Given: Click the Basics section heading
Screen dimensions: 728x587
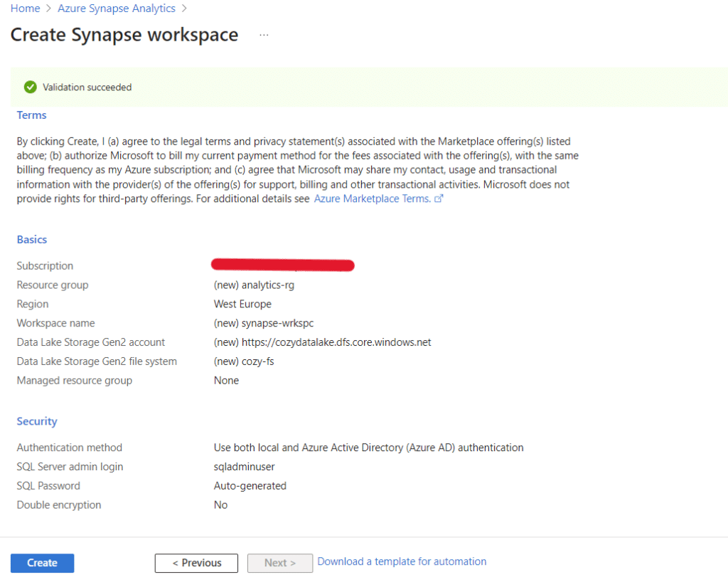Looking at the screenshot, I should coord(32,240).
